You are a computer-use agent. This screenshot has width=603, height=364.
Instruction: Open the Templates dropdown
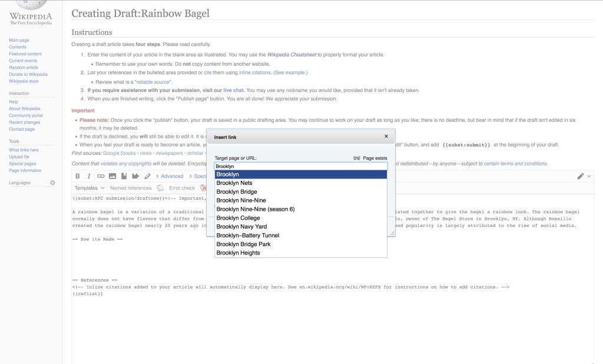90,188
